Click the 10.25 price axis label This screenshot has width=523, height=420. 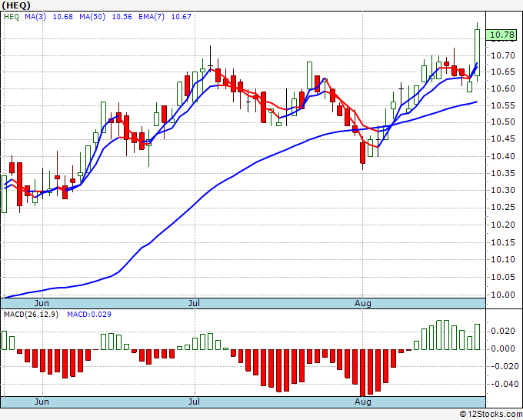(x=503, y=208)
